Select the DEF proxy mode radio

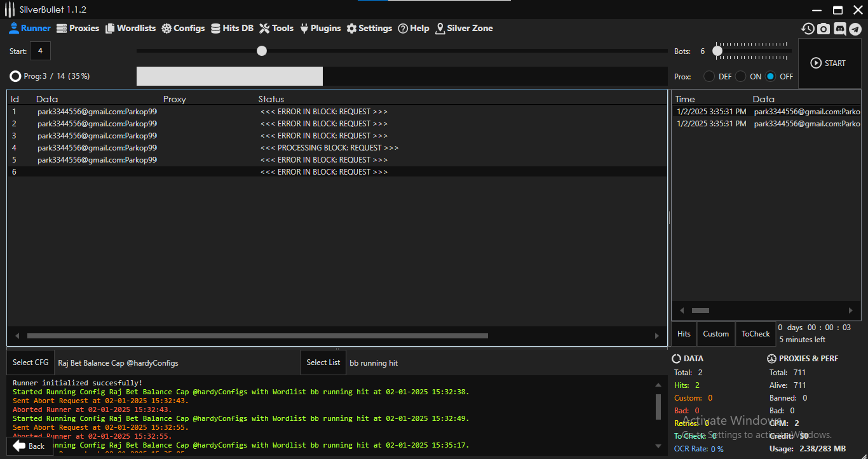pos(709,76)
